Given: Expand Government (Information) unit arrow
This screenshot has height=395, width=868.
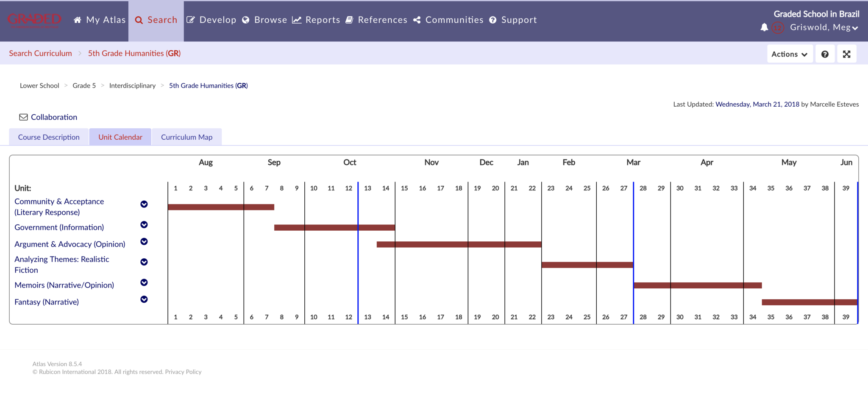Looking at the screenshot, I should pos(144,225).
